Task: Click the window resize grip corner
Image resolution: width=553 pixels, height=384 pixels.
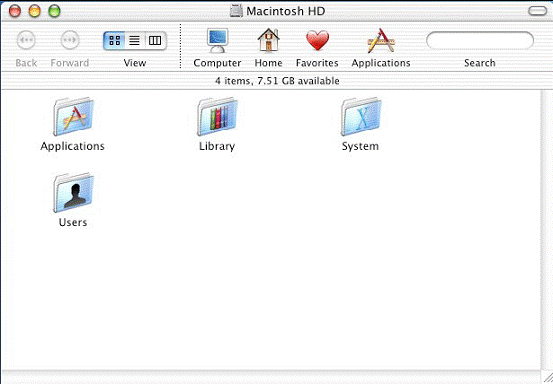Action: [x=547, y=377]
